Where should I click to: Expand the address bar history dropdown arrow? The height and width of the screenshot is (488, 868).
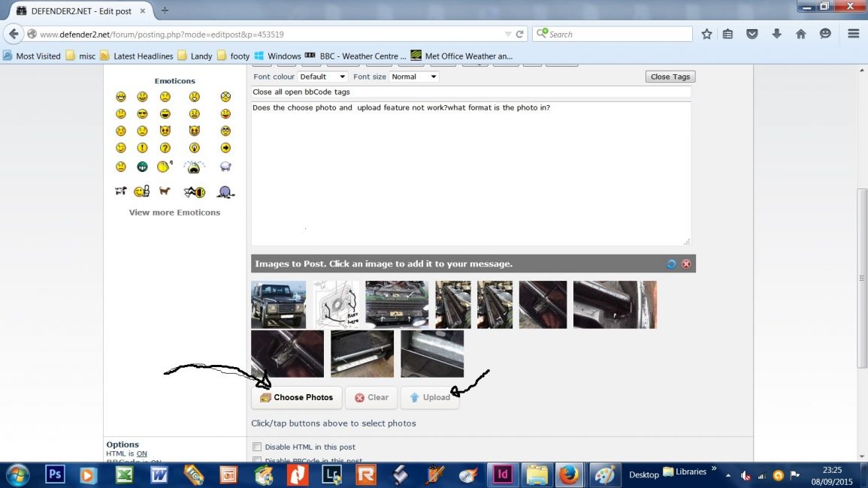click(507, 34)
